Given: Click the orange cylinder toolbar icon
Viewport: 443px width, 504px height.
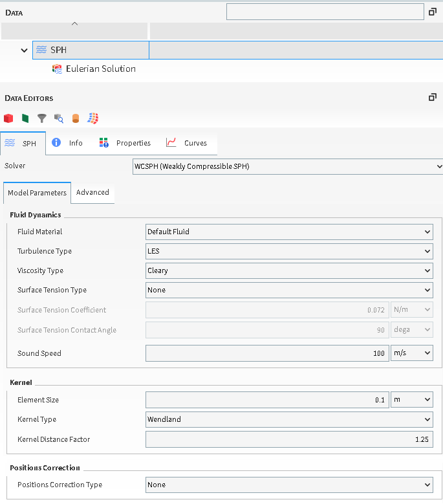Looking at the screenshot, I should 76,118.
